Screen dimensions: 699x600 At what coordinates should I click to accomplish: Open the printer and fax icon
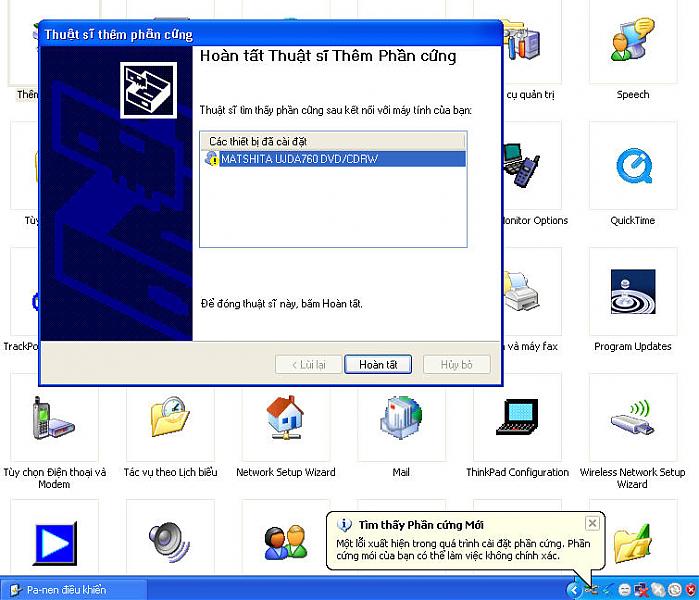click(521, 297)
